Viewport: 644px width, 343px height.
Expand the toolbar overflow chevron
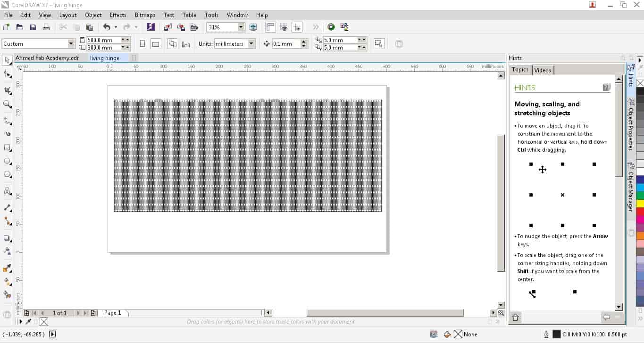316,27
